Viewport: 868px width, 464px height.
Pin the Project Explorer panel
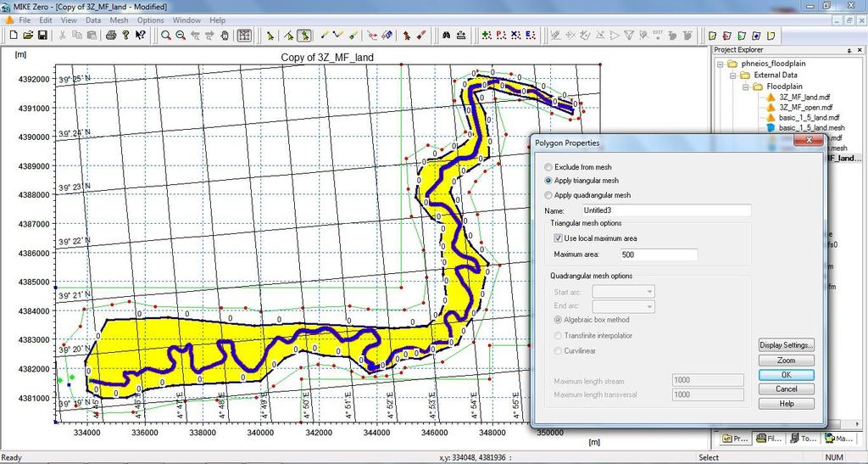tap(851, 50)
